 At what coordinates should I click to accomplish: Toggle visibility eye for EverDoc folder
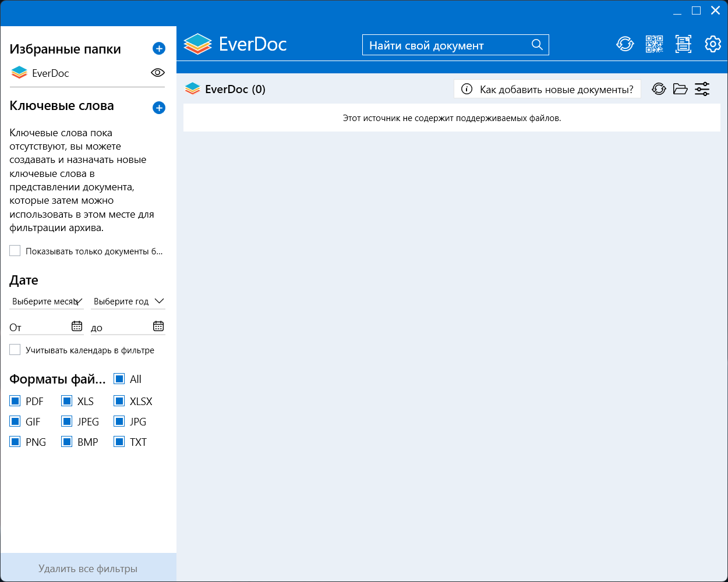pyautogui.click(x=158, y=73)
